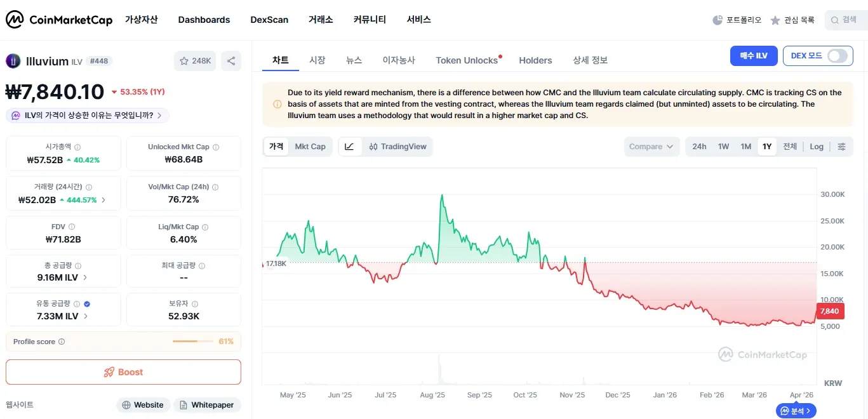Click the search input field
The width and height of the screenshot is (868, 419).
(846, 20)
